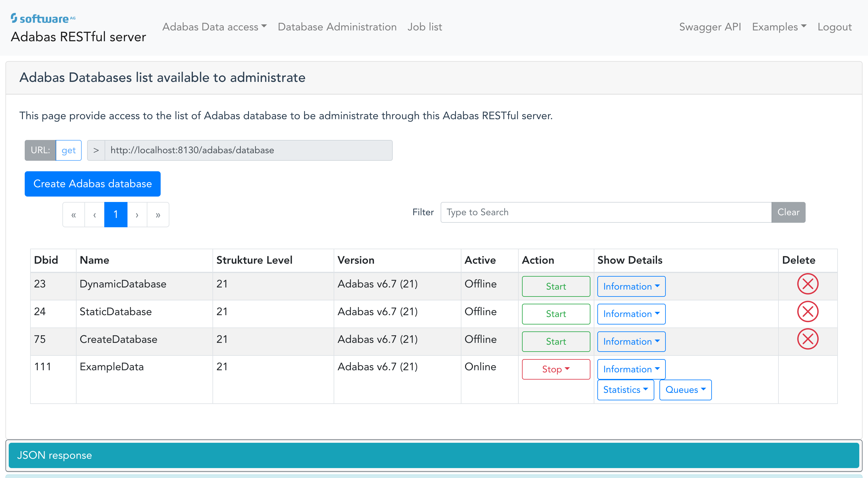The width and height of the screenshot is (868, 478).
Task: Expand Statistics dropdown for ExampleData
Action: coord(625,390)
